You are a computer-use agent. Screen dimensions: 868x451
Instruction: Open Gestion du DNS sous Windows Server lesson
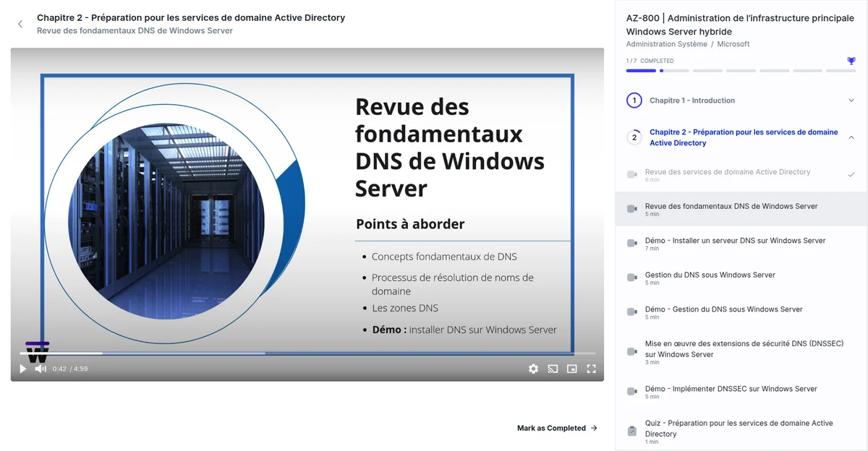point(741,278)
